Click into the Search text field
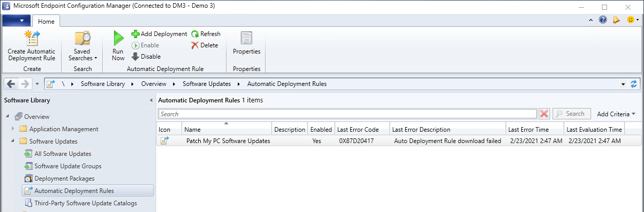 pyautogui.click(x=347, y=114)
